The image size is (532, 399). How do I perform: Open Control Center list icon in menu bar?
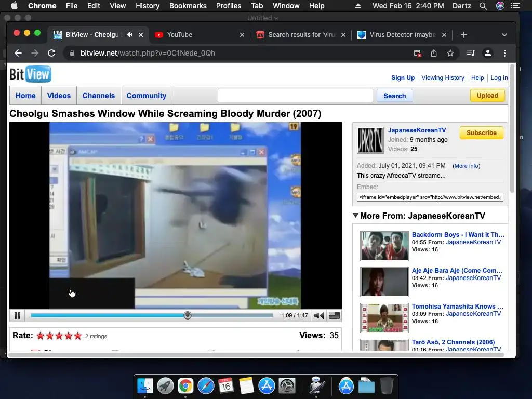tap(515, 6)
